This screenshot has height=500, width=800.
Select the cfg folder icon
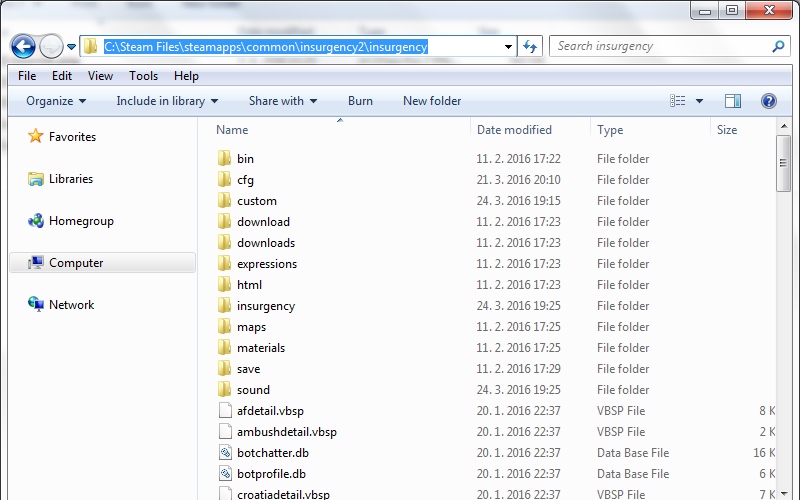[224, 179]
